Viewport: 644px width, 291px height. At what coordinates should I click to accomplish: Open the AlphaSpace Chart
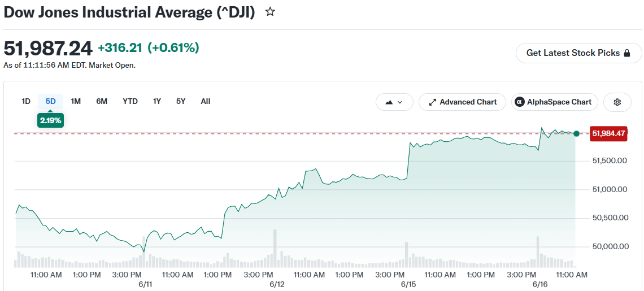click(x=555, y=102)
